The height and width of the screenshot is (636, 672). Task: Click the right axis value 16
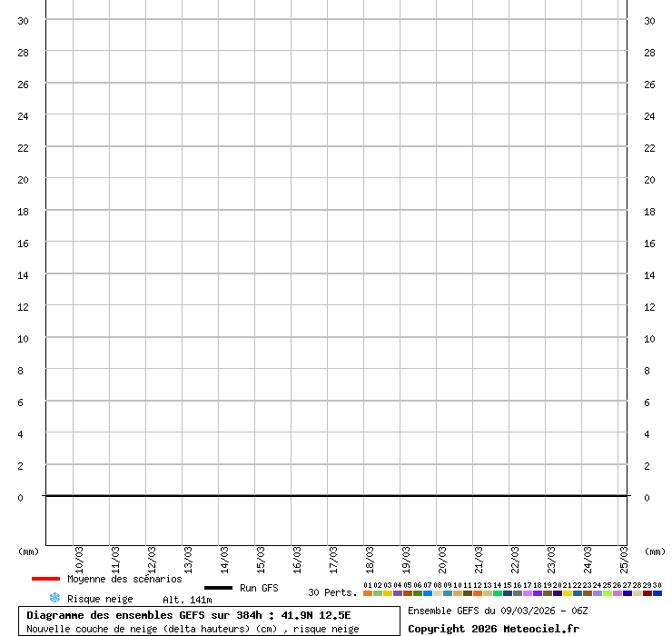pyautogui.click(x=649, y=243)
